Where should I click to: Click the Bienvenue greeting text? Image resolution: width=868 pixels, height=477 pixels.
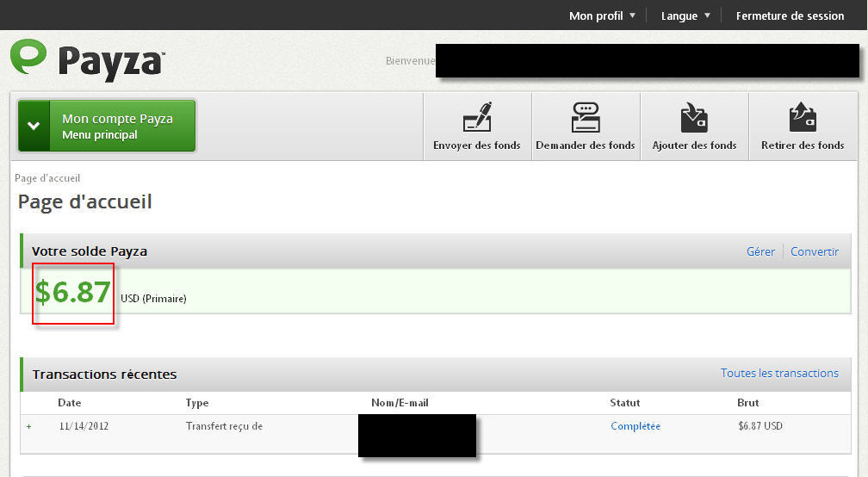[x=410, y=61]
